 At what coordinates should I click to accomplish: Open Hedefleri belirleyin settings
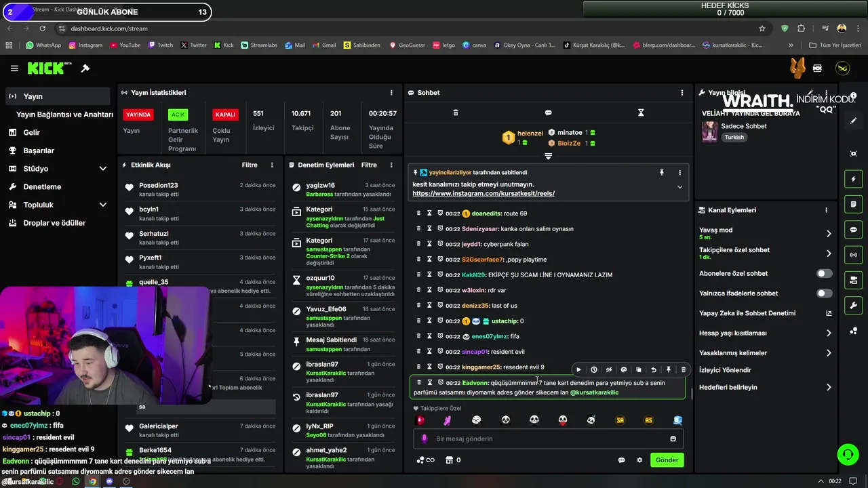click(x=765, y=388)
